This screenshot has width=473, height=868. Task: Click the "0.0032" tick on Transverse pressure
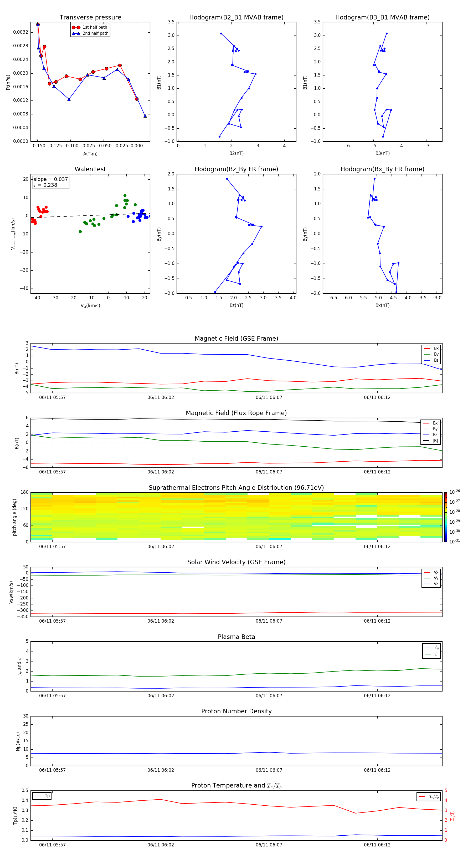pyautogui.click(x=20, y=32)
